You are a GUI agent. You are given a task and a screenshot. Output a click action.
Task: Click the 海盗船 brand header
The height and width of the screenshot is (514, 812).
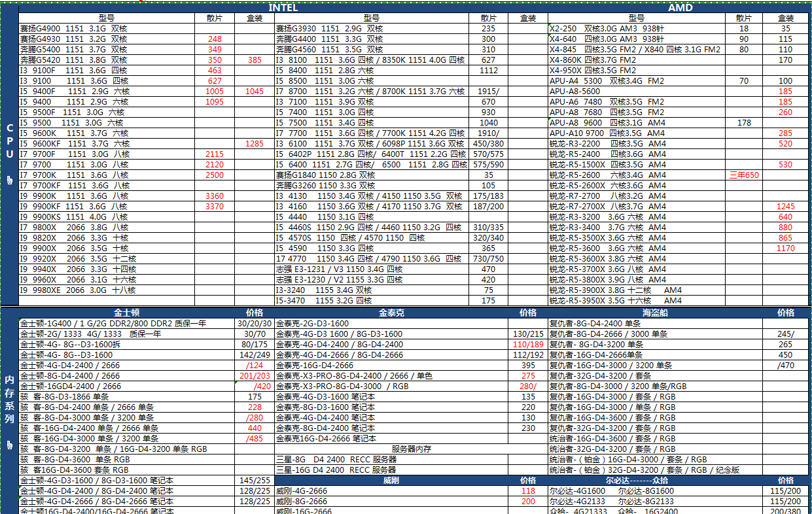pos(654,313)
